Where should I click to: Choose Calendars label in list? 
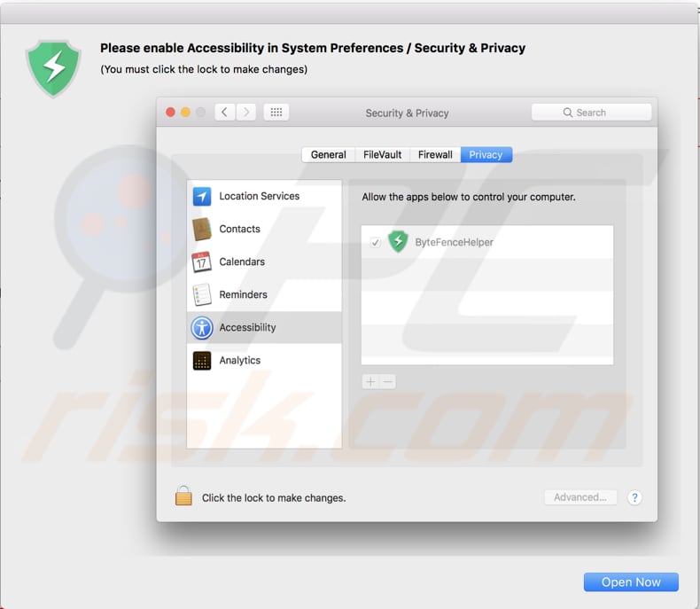tap(242, 262)
